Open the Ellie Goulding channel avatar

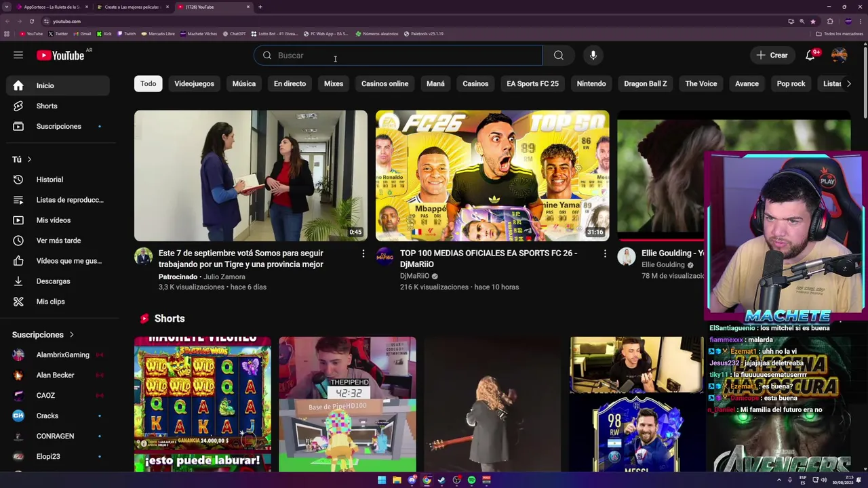(x=627, y=256)
